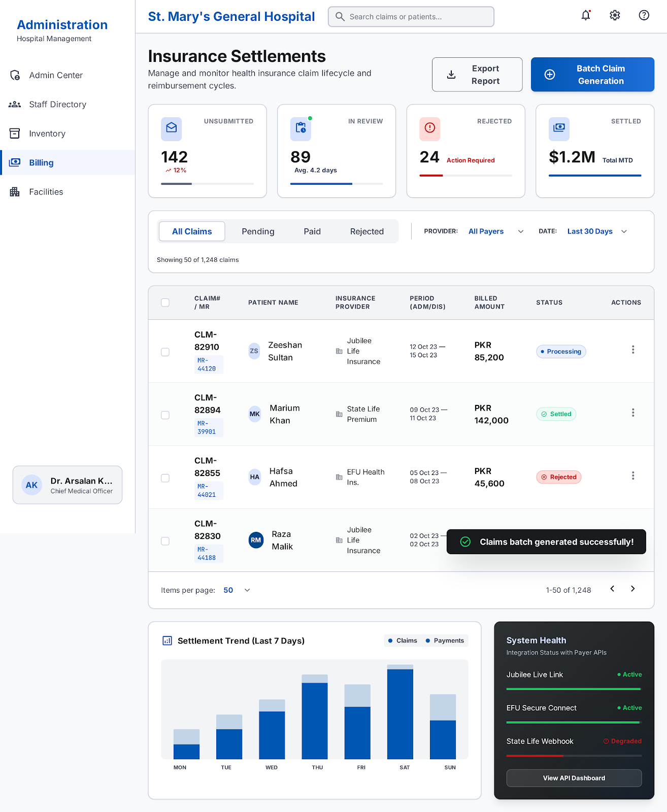Switch to Rejected tab
Screen dimensions: 667x812
tap(367, 231)
